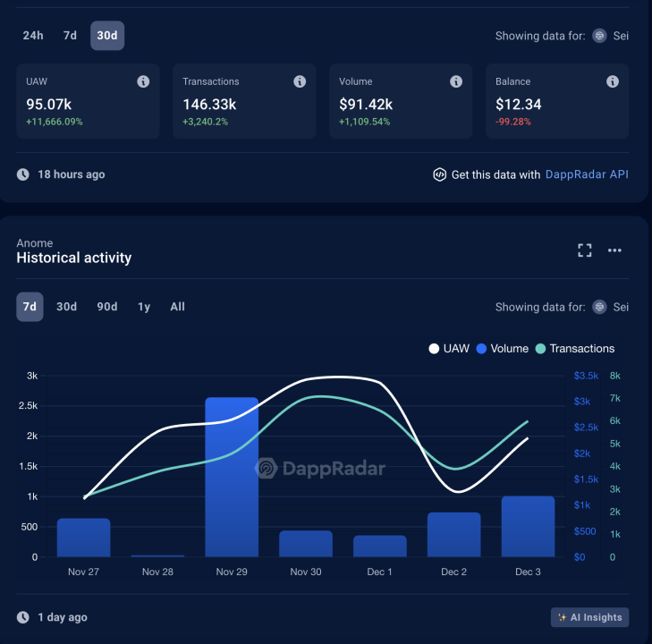
Task: Switch chart range to All
Action: coord(178,307)
